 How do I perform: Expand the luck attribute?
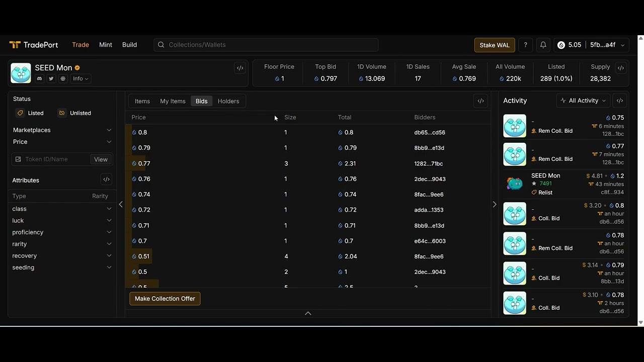(62, 221)
